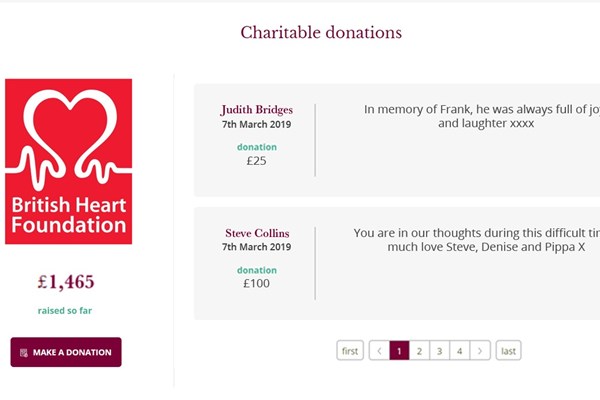Click the £100 donation amount
The height and width of the screenshot is (400, 600).
(256, 284)
